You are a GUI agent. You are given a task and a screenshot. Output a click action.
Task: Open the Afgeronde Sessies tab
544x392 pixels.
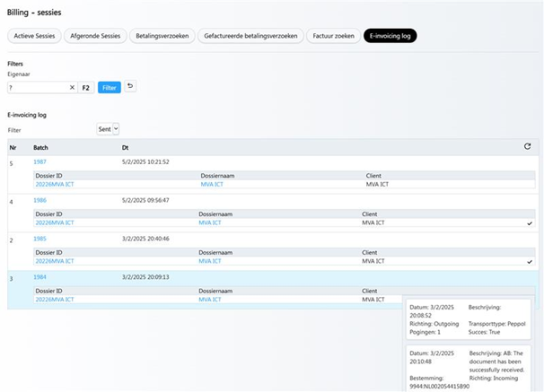(x=99, y=36)
